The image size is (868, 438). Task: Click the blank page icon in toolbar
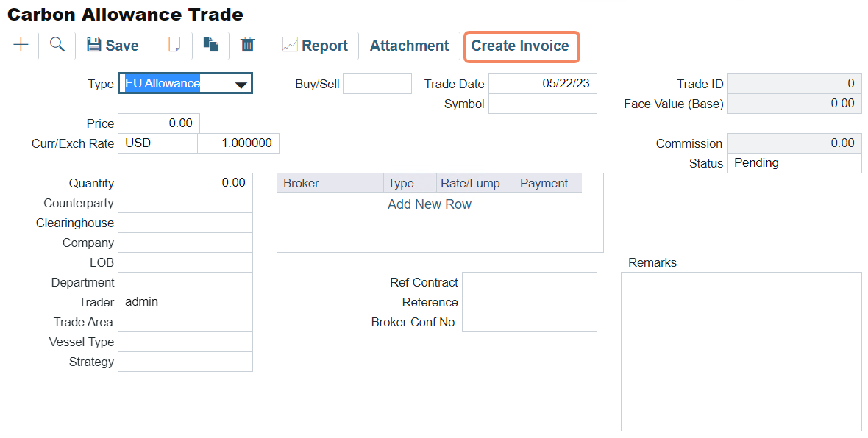click(x=174, y=45)
